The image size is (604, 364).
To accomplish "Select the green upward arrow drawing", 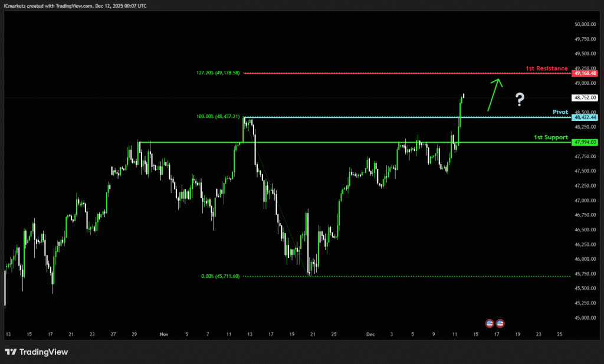I will 494,94.
